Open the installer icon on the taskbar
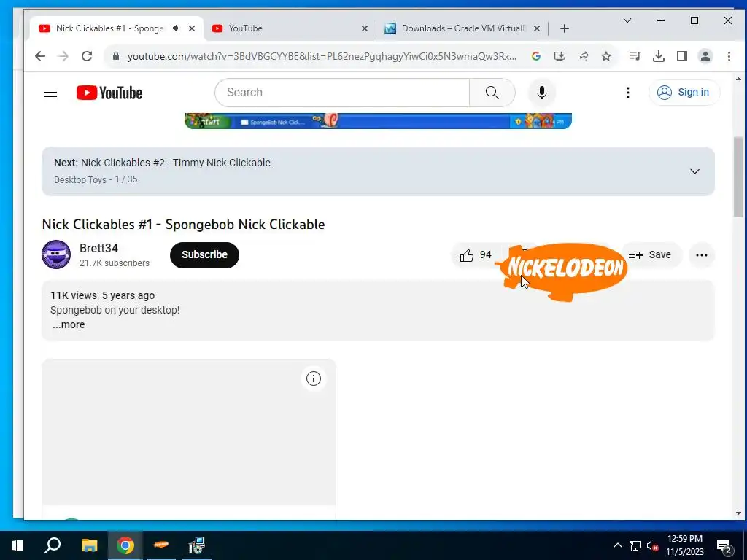The height and width of the screenshot is (560, 747). click(196, 545)
